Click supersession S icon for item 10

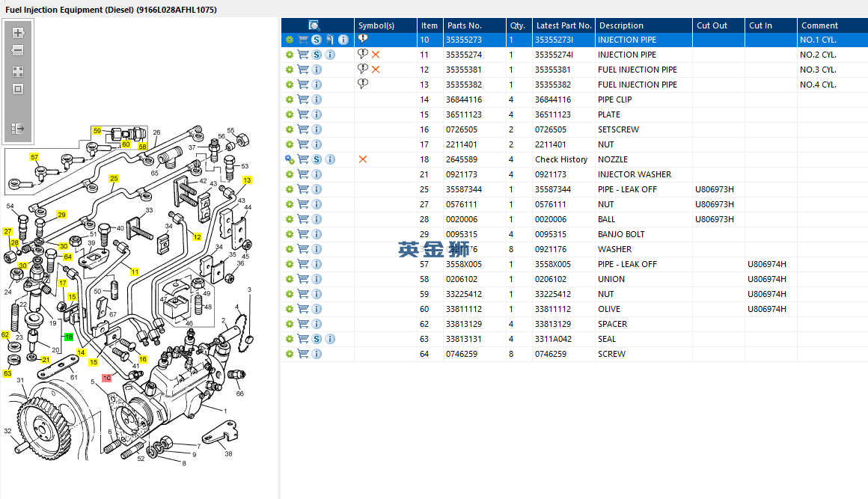[x=316, y=40]
